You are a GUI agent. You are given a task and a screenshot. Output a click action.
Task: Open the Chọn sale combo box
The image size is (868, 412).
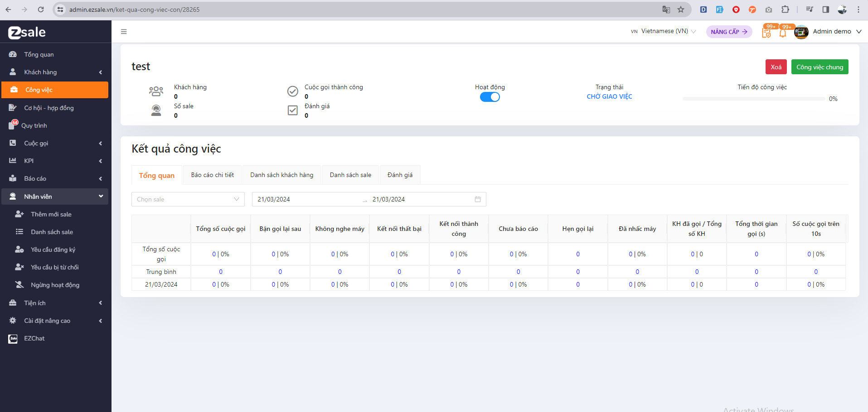pyautogui.click(x=188, y=199)
